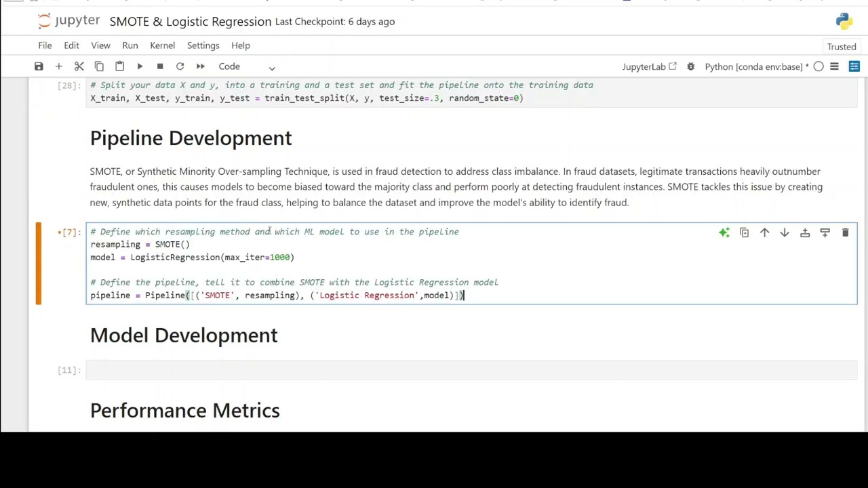Click the [11] cell prompt

pos(69,370)
